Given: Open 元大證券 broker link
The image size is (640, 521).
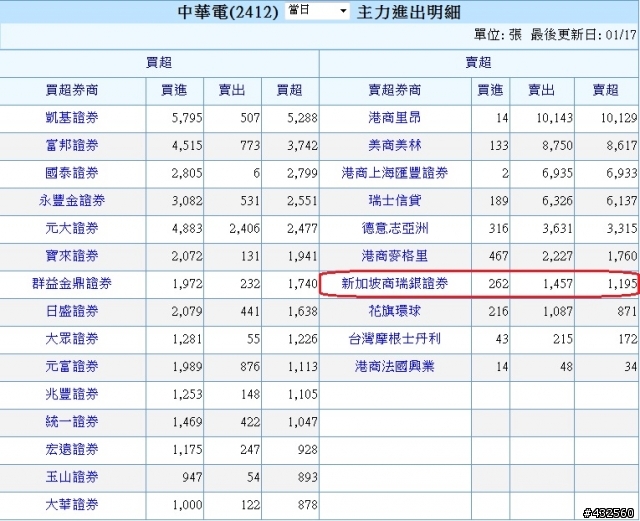Looking at the screenshot, I should tap(72, 228).
